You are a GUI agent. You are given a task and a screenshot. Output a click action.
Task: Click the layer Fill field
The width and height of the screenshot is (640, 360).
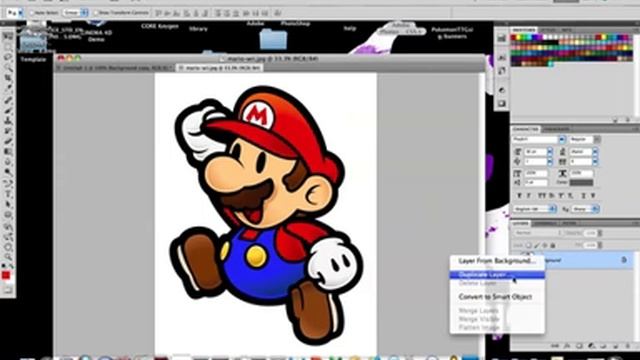click(590, 245)
